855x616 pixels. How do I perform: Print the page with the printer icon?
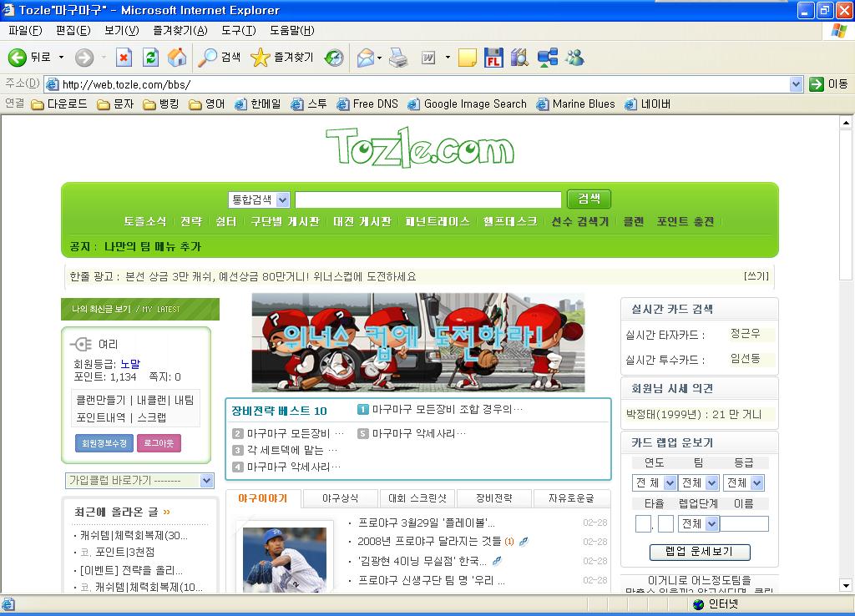(x=398, y=58)
